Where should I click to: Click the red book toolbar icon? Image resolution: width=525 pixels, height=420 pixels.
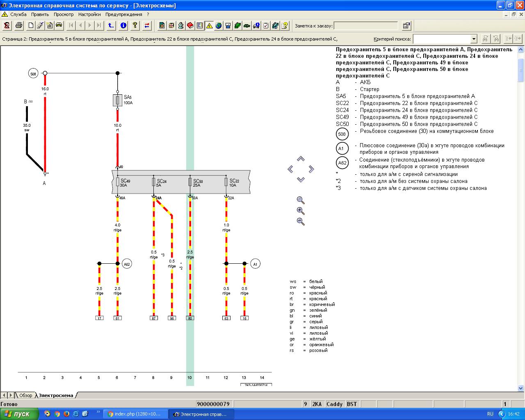(x=190, y=25)
